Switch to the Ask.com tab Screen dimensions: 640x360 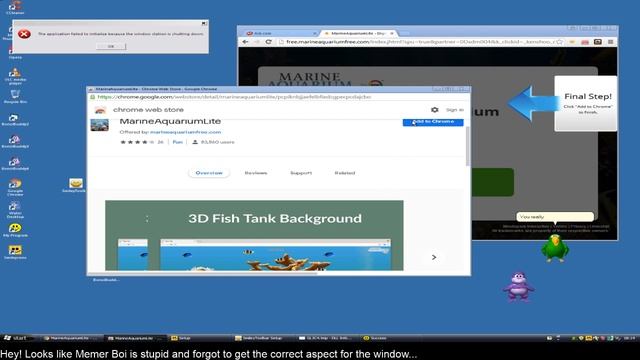[x=280, y=33]
